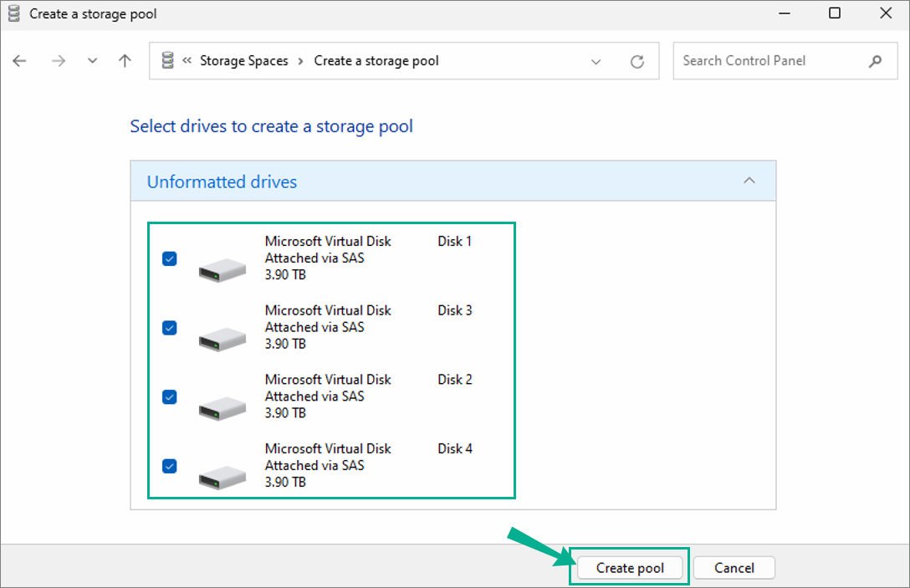The width and height of the screenshot is (910, 588).
Task: Show hidden breadcrumb path chevrons
Action: coord(187,60)
